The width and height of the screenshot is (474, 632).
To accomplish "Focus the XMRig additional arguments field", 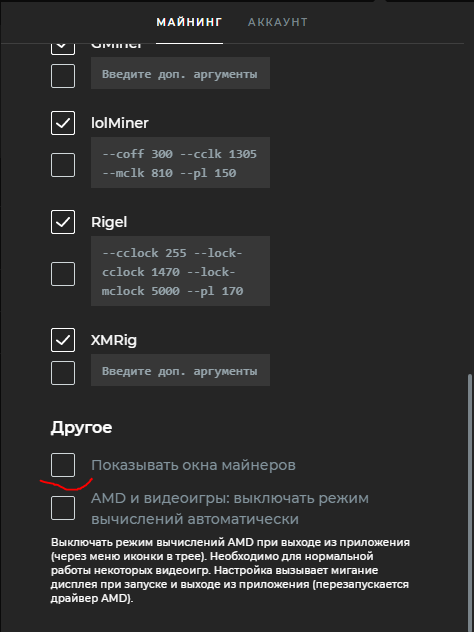I will (180, 370).
